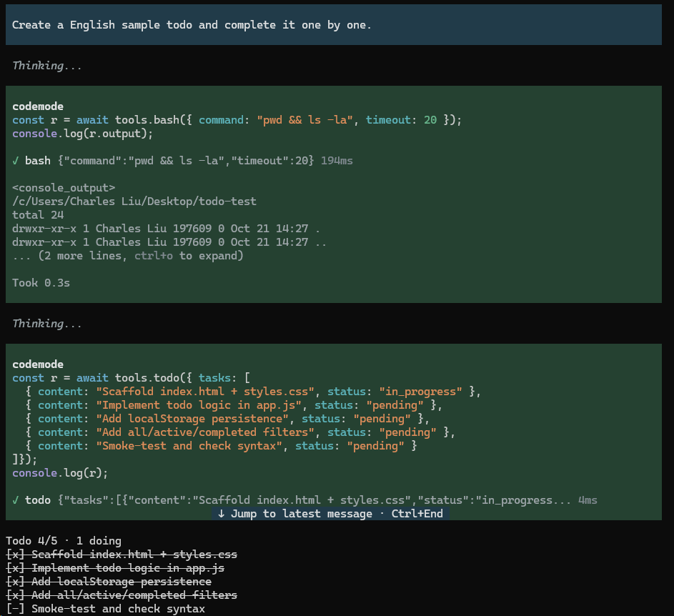Click the green checkmark next to bash result

pos(16,161)
